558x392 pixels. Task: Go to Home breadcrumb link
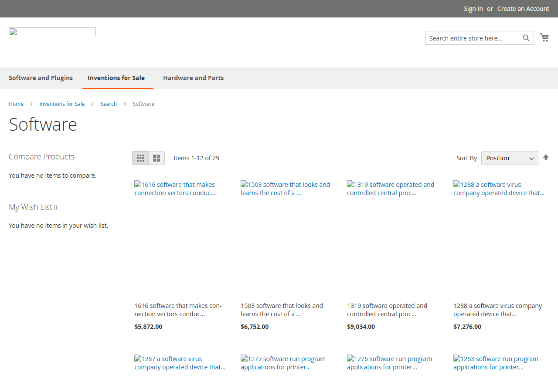tap(16, 104)
